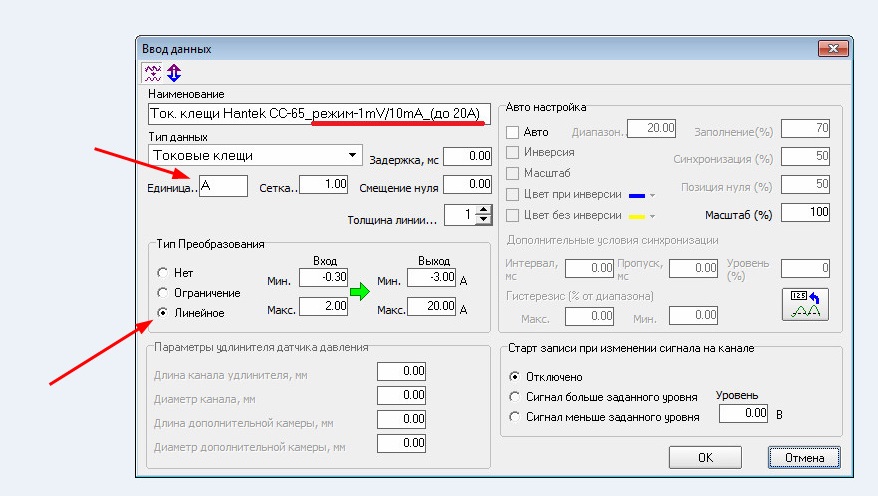Click the OK button
Screen dimensions: 878x496
click(x=706, y=457)
